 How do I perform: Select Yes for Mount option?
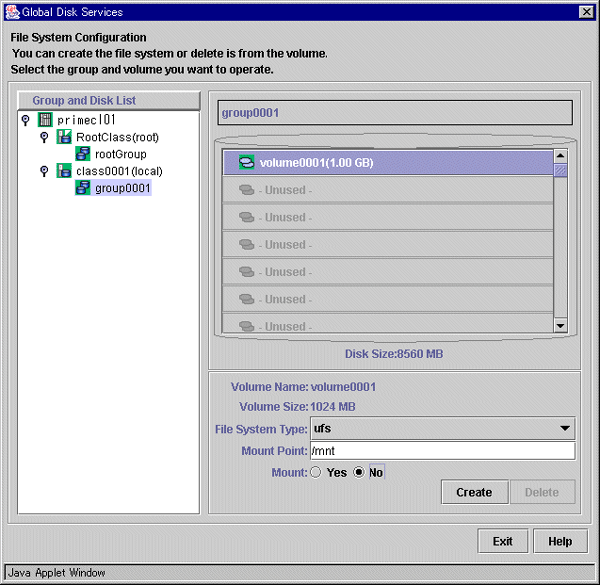click(316, 472)
